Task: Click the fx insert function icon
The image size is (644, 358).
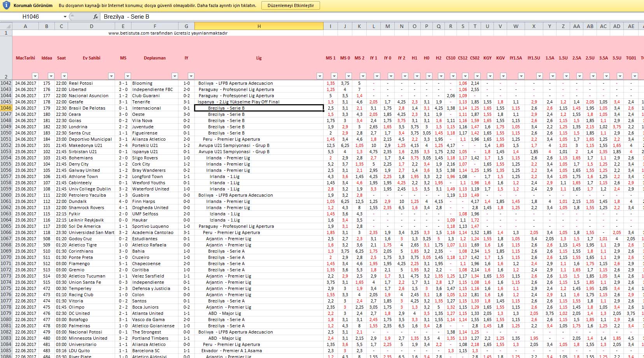Action: pos(96,17)
